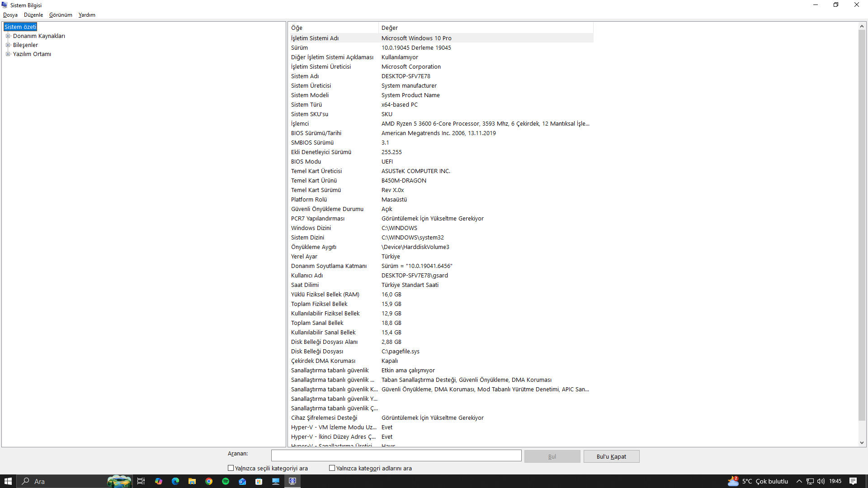This screenshot has width=868, height=488.
Task: Open Microsoft Edge in the taskbar
Action: 175,481
